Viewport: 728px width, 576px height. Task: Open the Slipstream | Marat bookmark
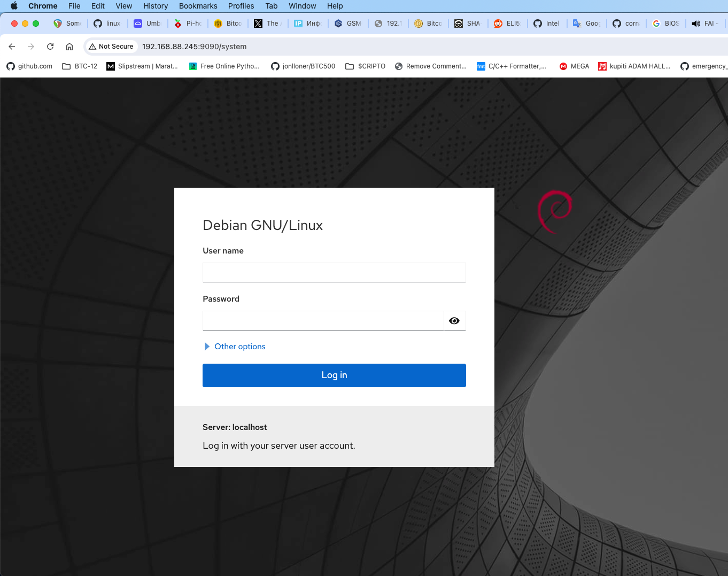[142, 66]
